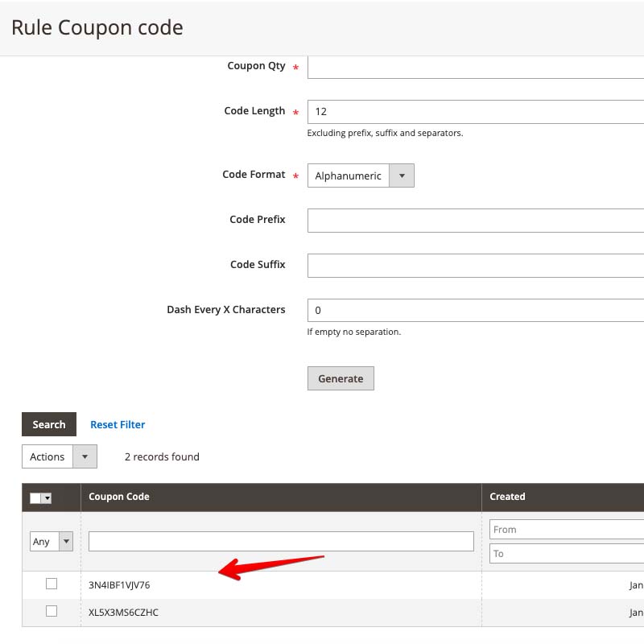The width and height of the screenshot is (644, 644).
Task: Click the Reset Filter link
Action: click(118, 424)
